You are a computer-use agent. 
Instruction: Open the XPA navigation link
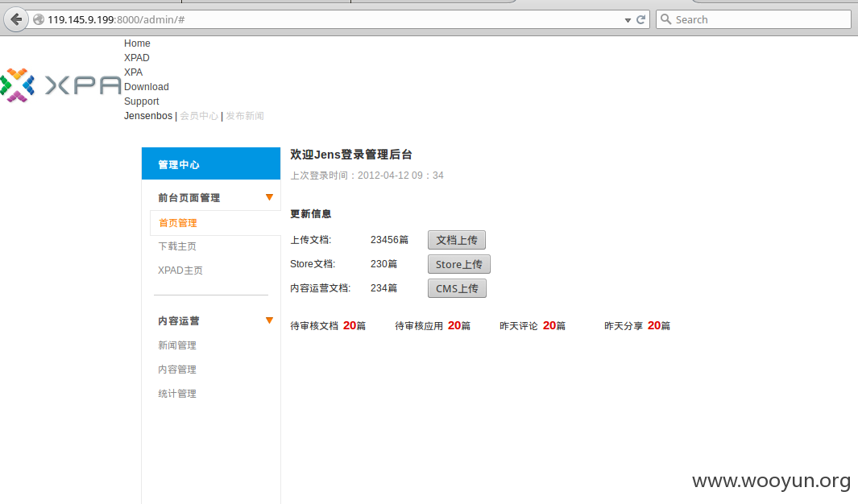click(x=133, y=72)
